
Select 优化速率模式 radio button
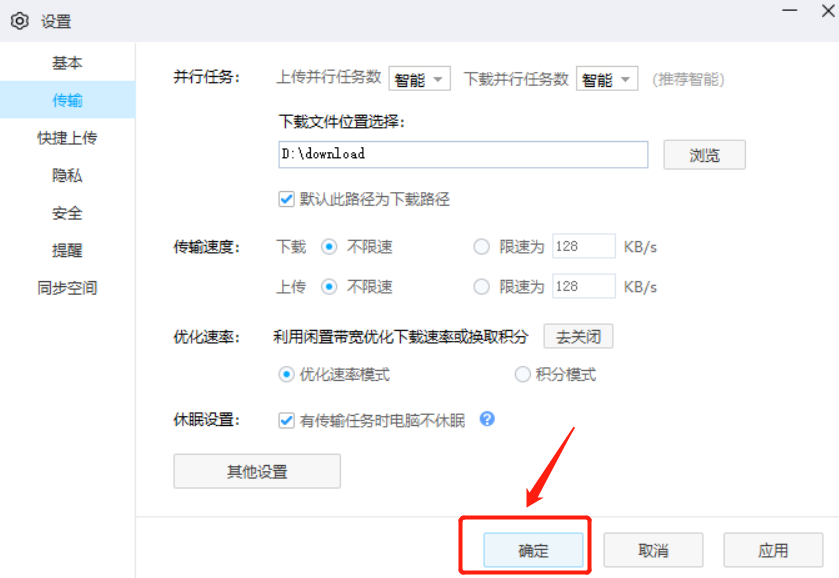(x=287, y=374)
